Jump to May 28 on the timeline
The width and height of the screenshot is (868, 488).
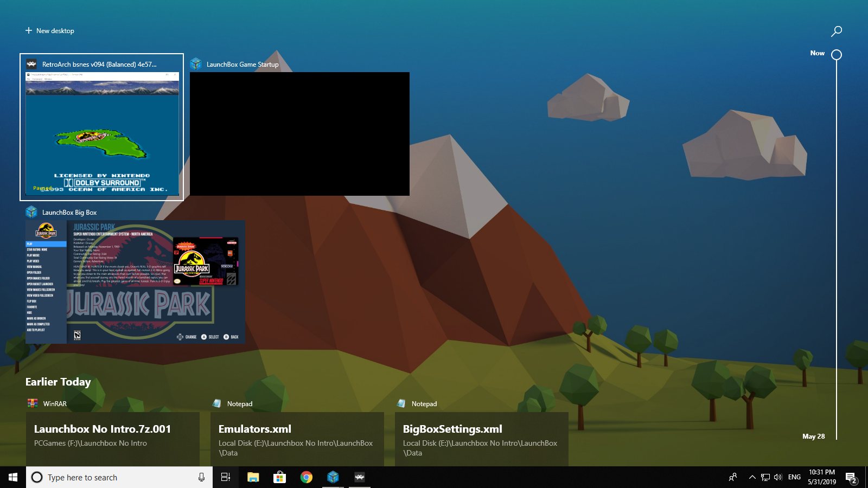[813, 436]
